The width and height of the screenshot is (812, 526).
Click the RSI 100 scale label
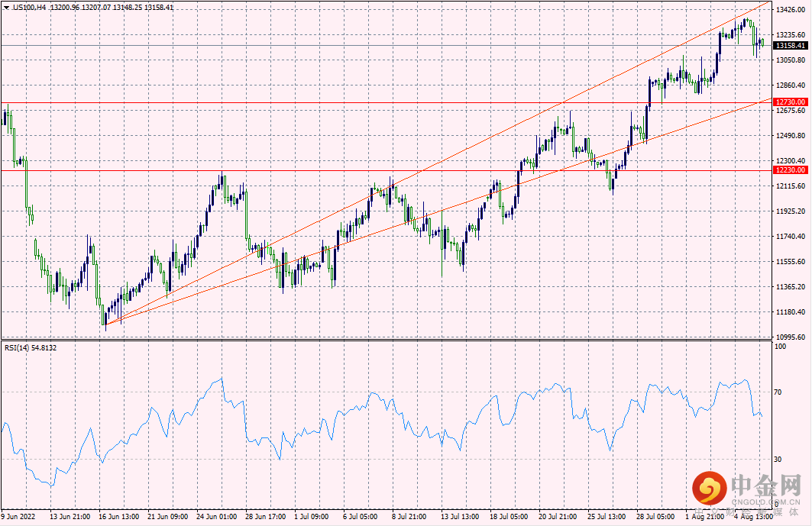780,346
